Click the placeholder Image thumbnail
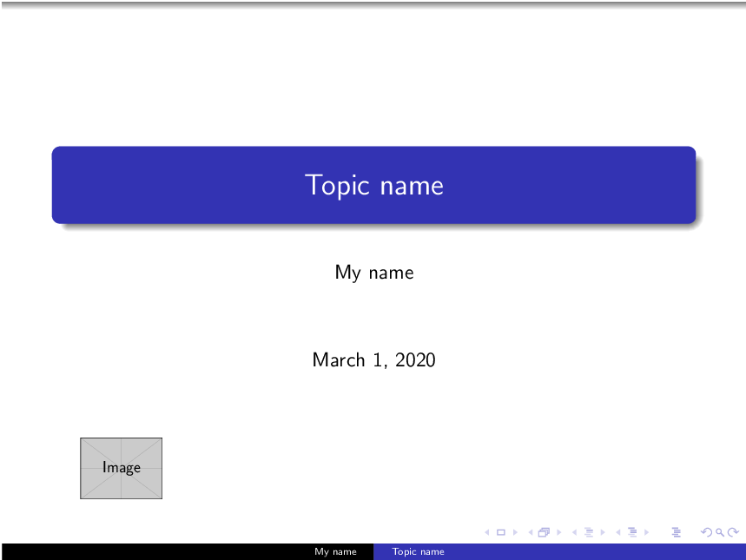Image resolution: width=746 pixels, height=560 pixels. pyautogui.click(x=122, y=468)
